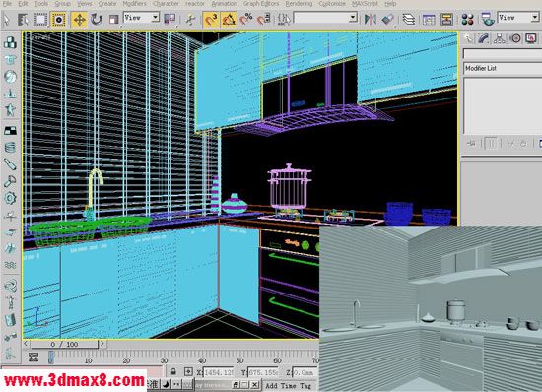Open the Rendering menu
This screenshot has width=542, height=392.
click(299, 4)
